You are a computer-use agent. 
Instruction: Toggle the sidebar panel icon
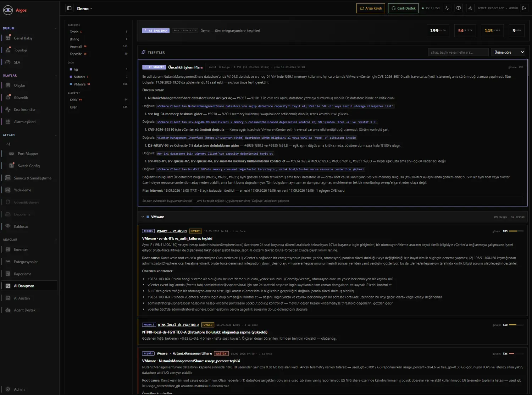click(x=70, y=8)
